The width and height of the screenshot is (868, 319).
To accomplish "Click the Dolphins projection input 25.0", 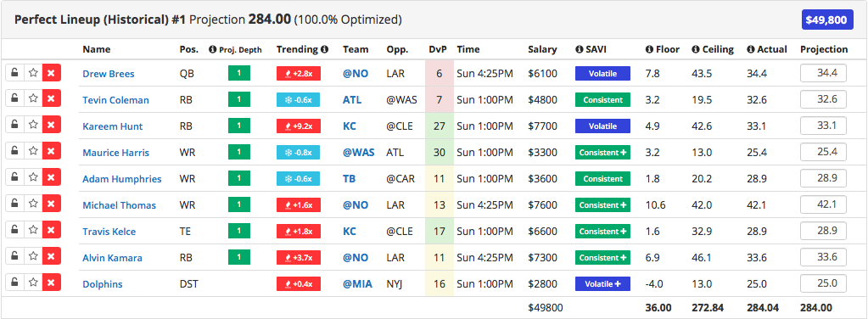I will (823, 283).
